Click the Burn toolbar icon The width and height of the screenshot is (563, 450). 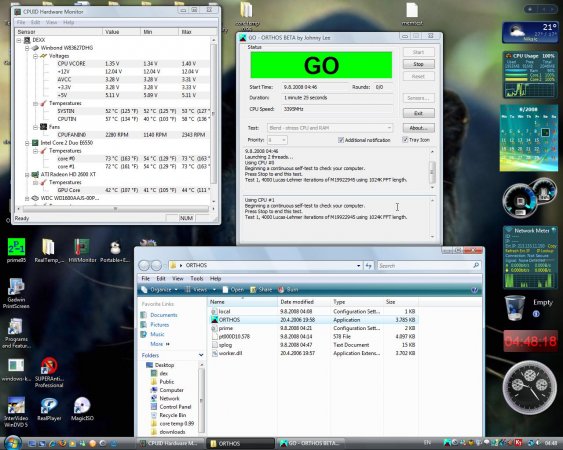click(281, 290)
